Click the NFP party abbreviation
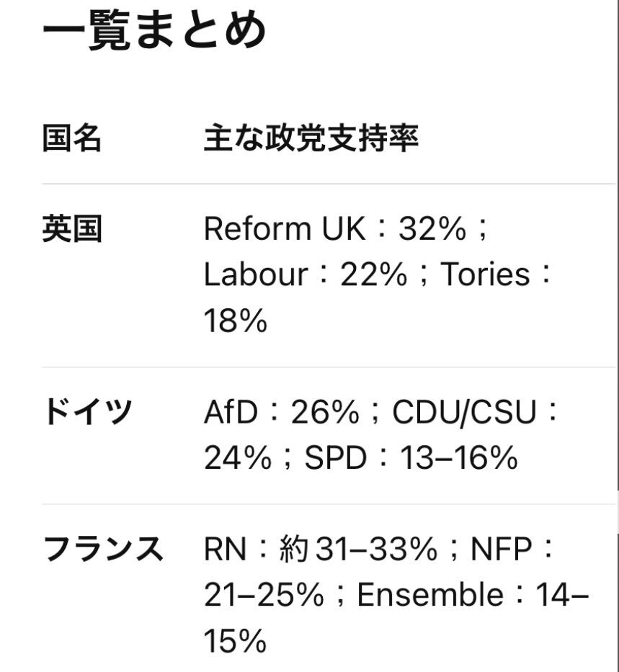Image resolution: width=619 pixels, height=672 pixels. [x=501, y=550]
